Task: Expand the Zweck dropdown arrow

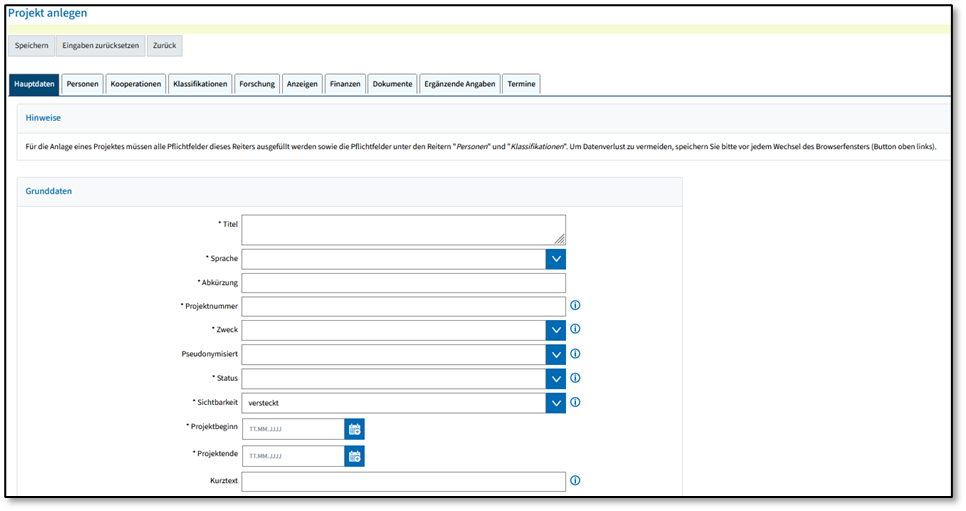Action: click(556, 330)
